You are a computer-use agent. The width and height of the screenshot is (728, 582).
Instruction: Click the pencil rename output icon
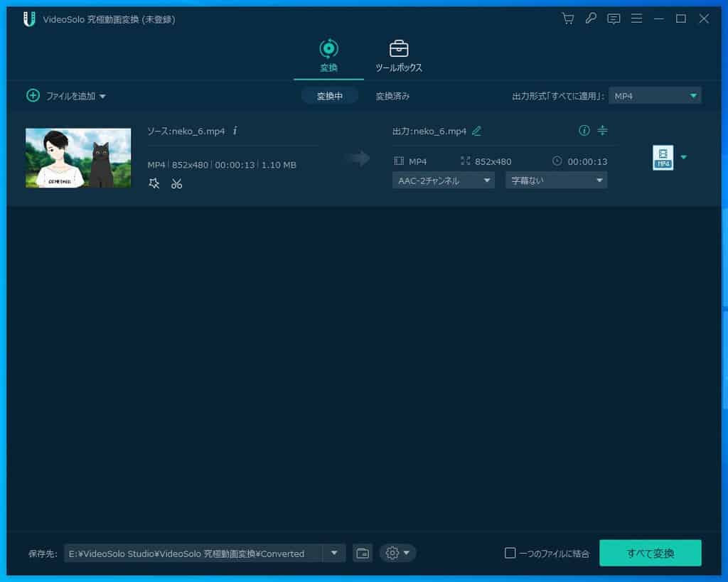point(476,131)
